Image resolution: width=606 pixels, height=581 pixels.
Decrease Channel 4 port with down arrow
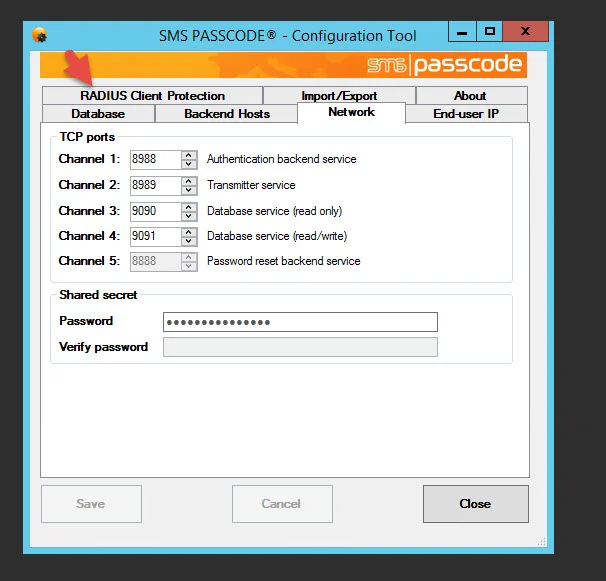point(189,241)
